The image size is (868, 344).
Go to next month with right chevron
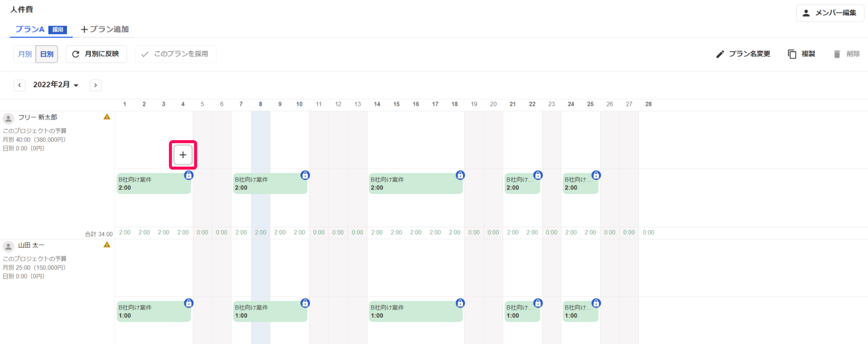pos(96,85)
